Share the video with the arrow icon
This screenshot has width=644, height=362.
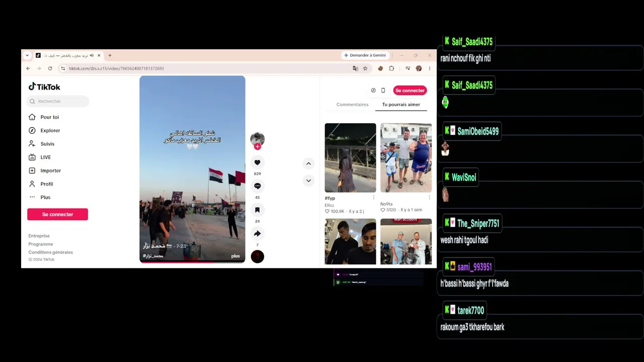pos(257,233)
